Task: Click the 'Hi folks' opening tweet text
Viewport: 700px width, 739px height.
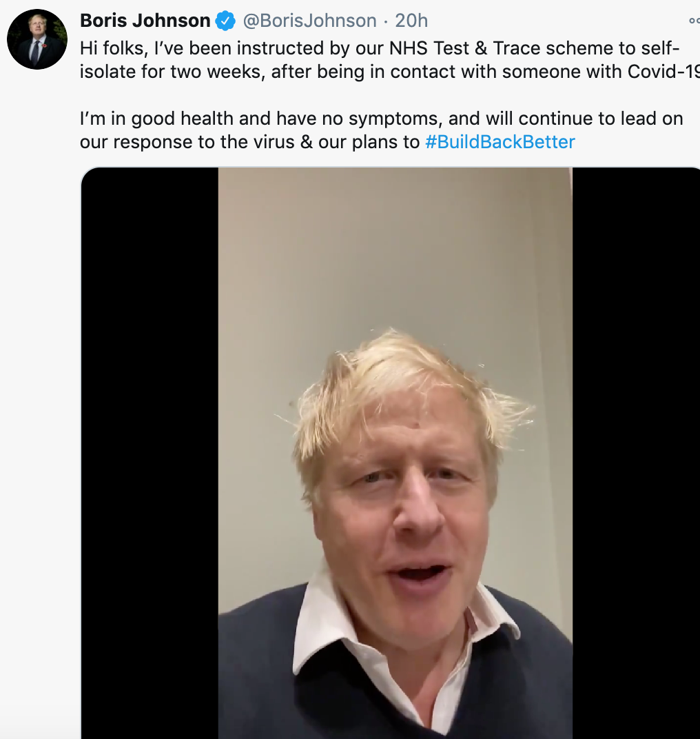Action: (x=111, y=48)
